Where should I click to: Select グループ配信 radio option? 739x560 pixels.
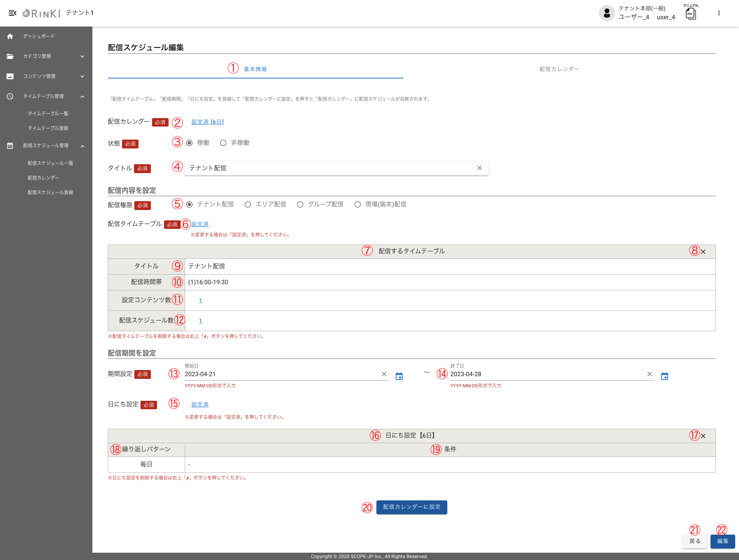click(x=300, y=205)
